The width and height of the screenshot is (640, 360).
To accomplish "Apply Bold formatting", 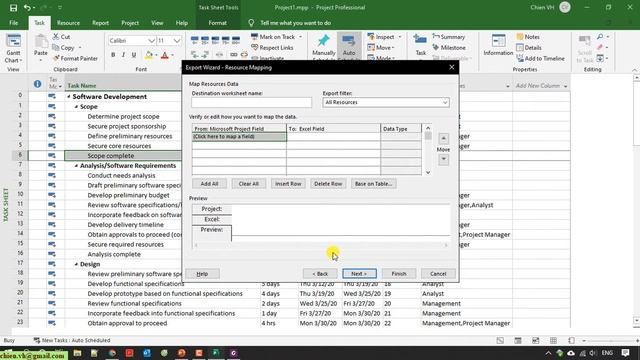I will tap(113, 55).
